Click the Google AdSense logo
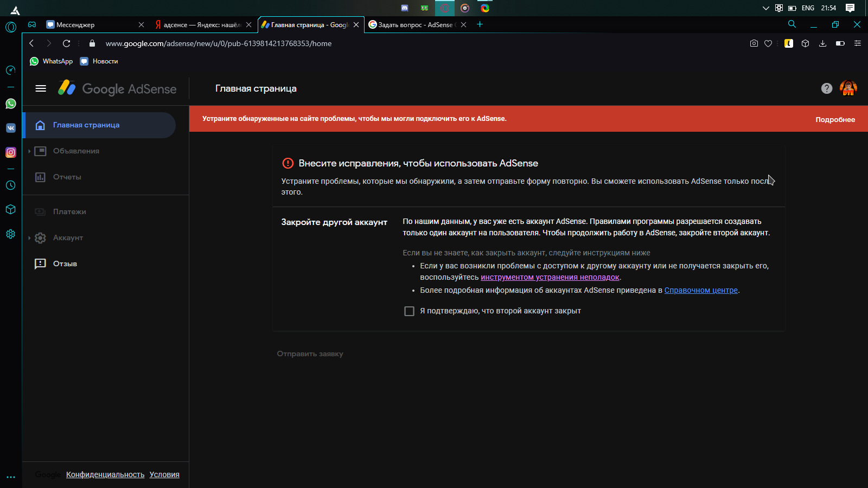This screenshot has width=868, height=488. tap(118, 88)
